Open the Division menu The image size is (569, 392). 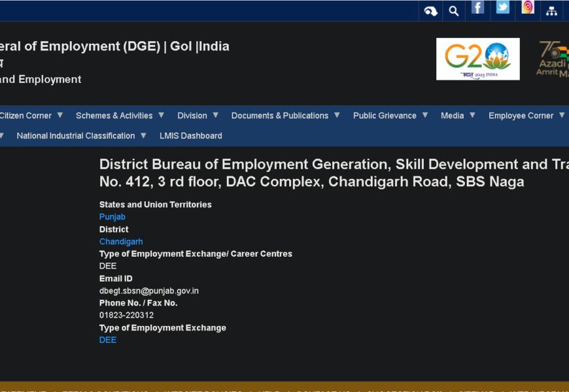click(198, 116)
